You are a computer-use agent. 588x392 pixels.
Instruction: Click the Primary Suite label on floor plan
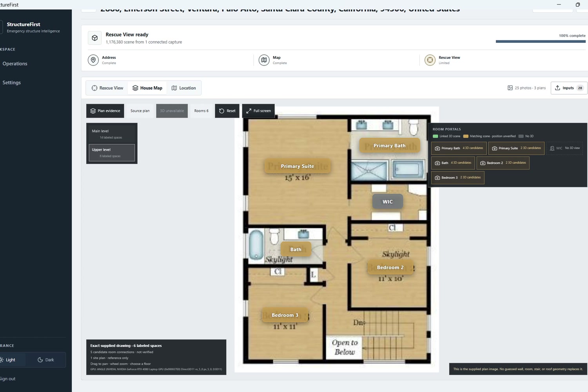coord(298,166)
